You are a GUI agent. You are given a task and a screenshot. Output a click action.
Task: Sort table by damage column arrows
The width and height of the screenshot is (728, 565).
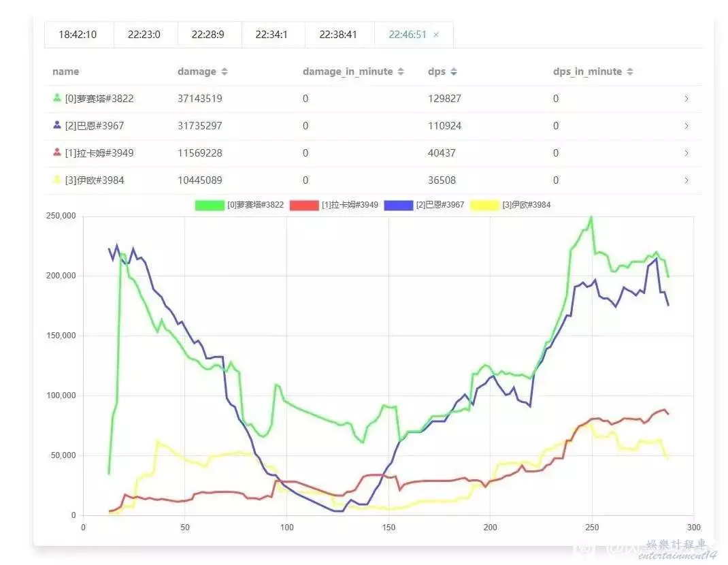tap(225, 71)
